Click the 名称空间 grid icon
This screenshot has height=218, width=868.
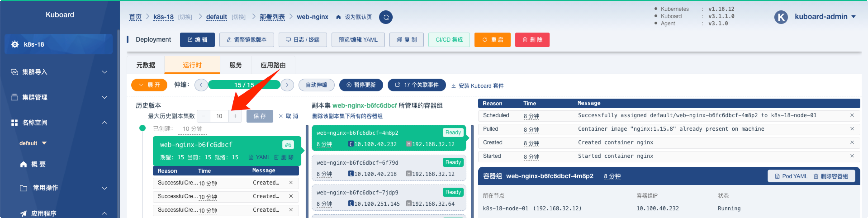pos(14,122)
